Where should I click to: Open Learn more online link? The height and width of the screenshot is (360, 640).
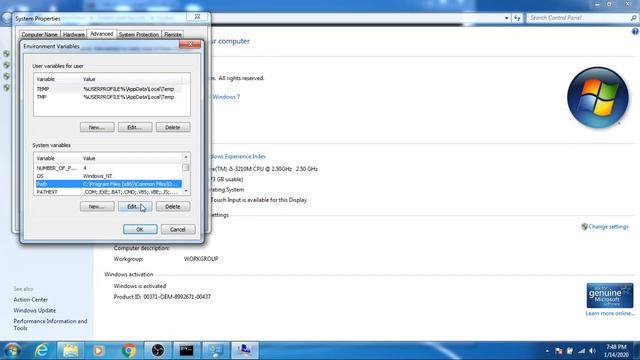pos(610,313)
